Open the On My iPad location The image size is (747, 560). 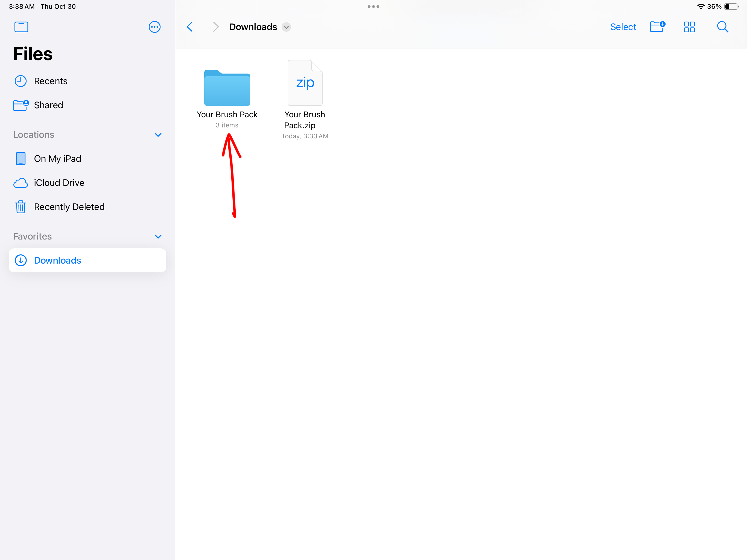coord(57,159)
